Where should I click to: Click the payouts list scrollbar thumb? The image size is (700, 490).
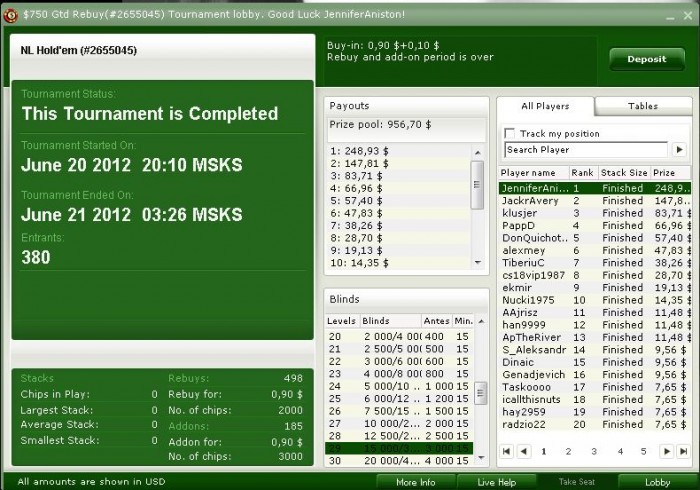point(477,185)
